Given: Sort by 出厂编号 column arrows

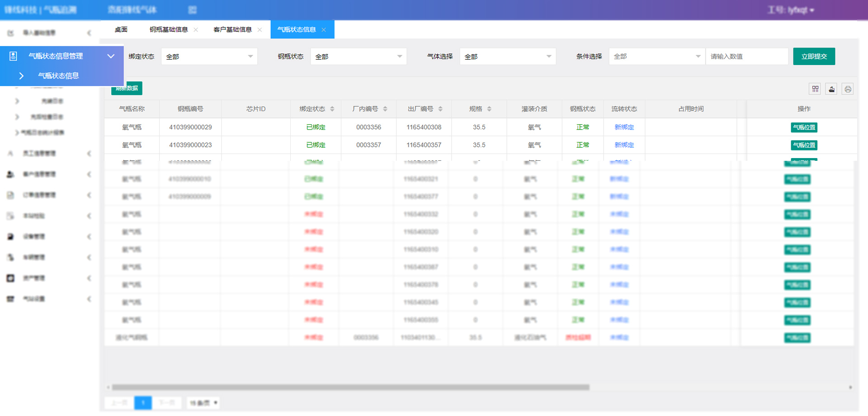Looking at the screenshot, I should click(440, 109).
